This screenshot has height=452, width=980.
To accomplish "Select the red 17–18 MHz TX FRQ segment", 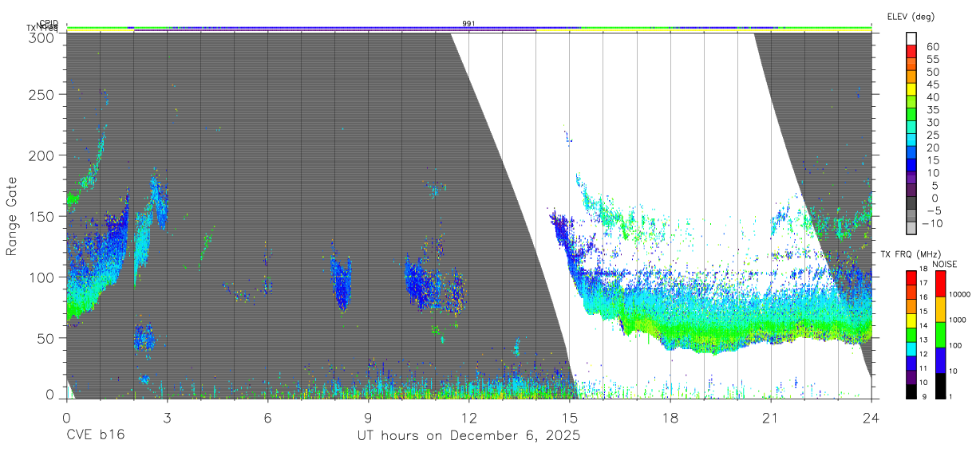I will click(911, 278).
